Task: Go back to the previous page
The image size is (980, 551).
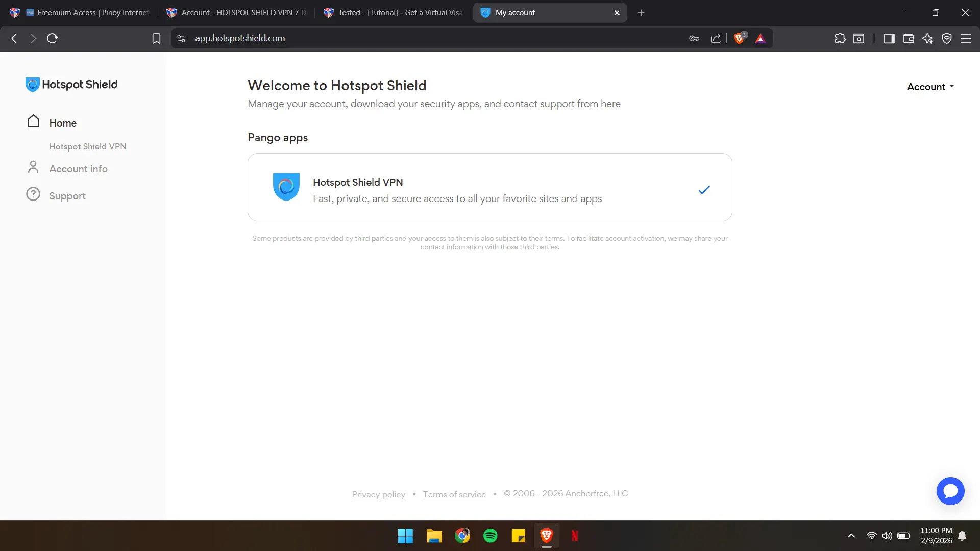Action: [14, 38]
